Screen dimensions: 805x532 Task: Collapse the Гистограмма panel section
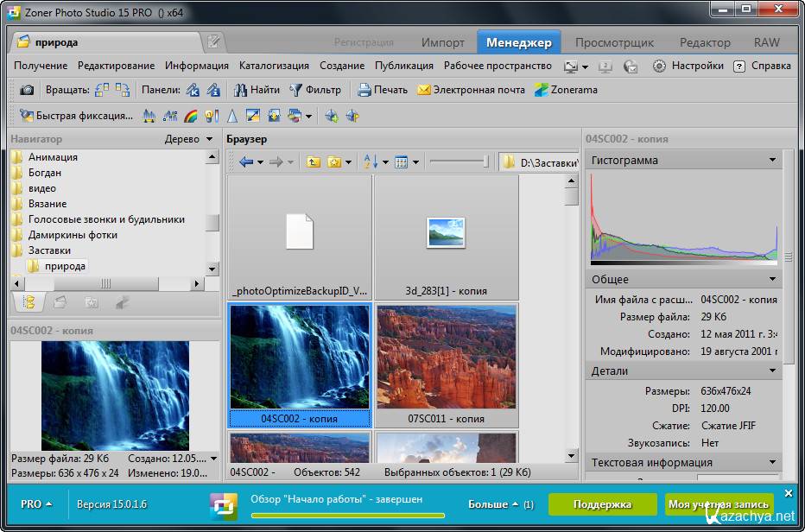pyautogui.click(x=772, y=160)
